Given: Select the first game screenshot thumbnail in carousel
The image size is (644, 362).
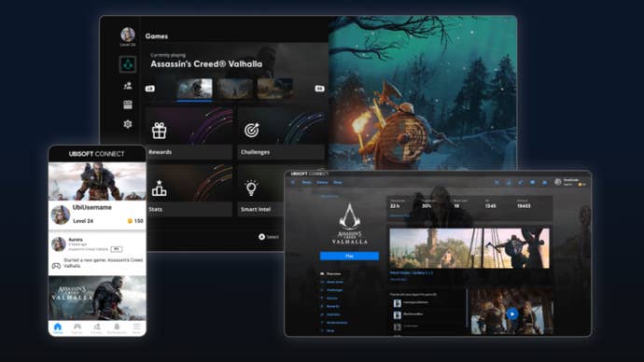Looking at the screenshot, I should tap(195, 89).
